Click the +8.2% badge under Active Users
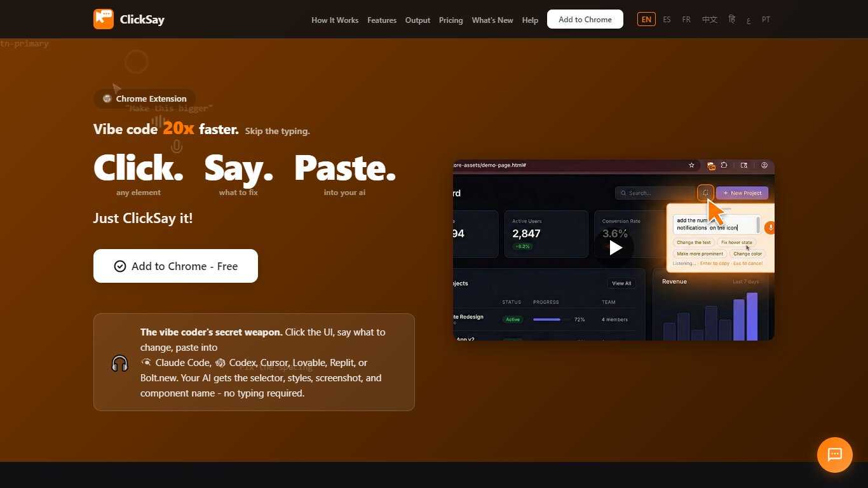The image size is (868, 488). click(x=522, y=246)
